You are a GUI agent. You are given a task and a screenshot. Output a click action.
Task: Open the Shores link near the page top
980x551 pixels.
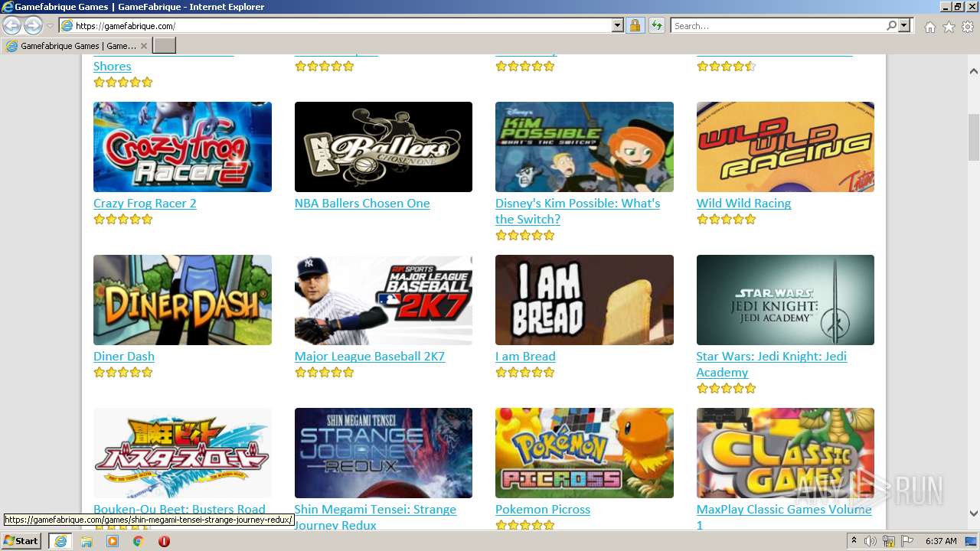pos(113,66)
